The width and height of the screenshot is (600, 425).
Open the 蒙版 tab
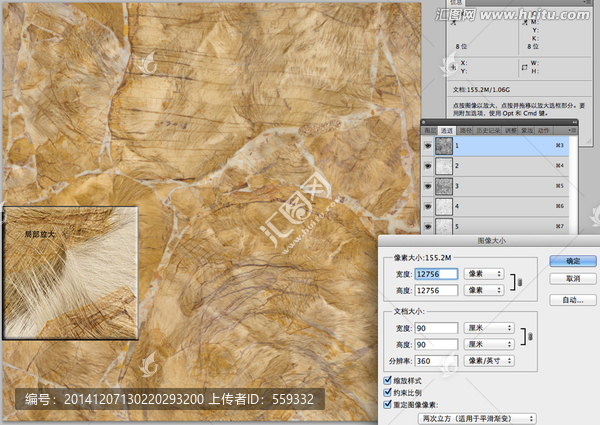527,131
